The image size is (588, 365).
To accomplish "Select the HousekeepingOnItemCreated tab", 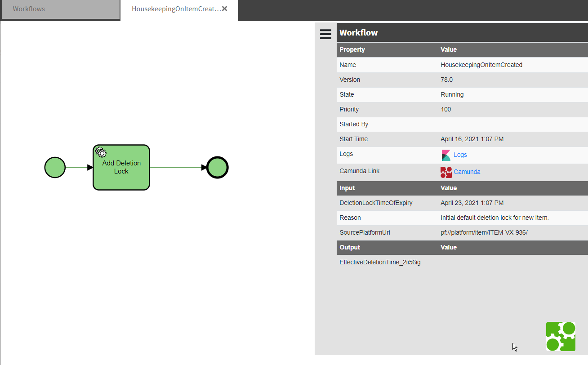I will tap(176, 9).
